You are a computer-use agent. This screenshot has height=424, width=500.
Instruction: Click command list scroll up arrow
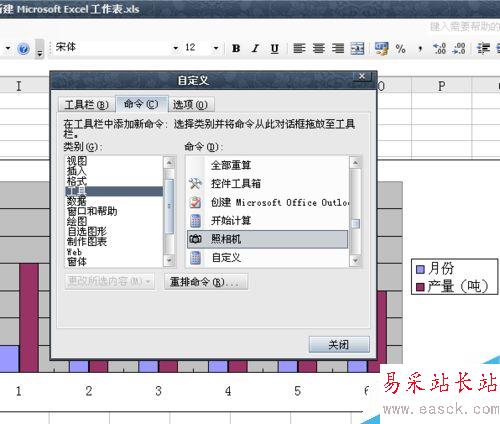pyautogui.click(x=355, y=163)
